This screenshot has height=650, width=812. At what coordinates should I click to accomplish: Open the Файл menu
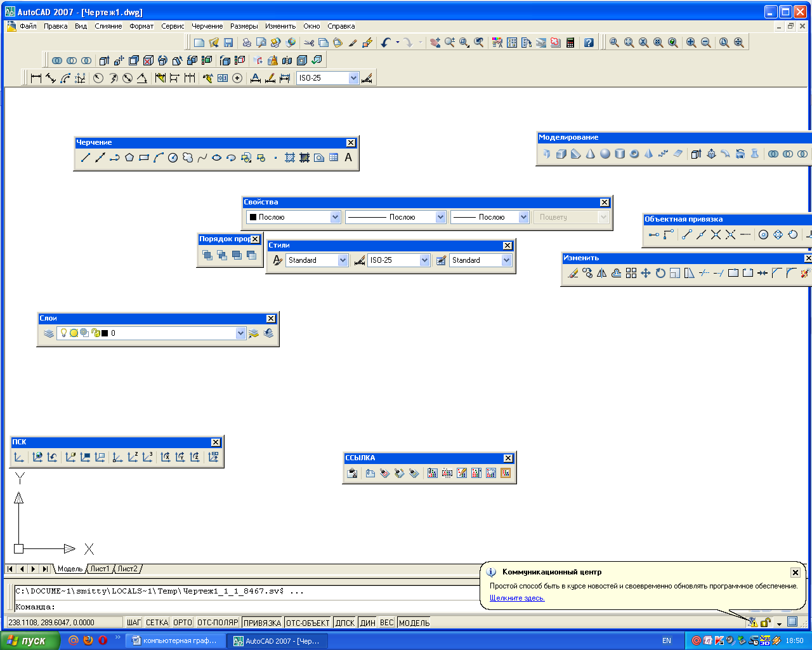tap(29, 26)
